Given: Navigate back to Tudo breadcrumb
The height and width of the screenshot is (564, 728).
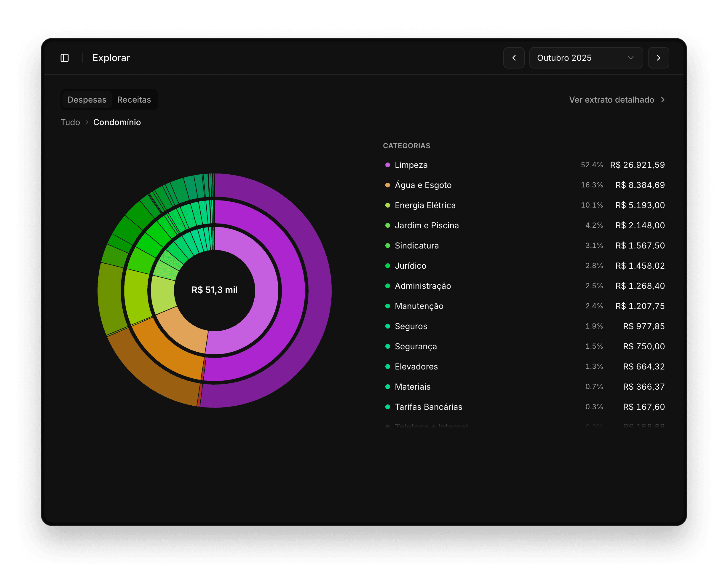Looking at the screenshot, I should [70, 122].
